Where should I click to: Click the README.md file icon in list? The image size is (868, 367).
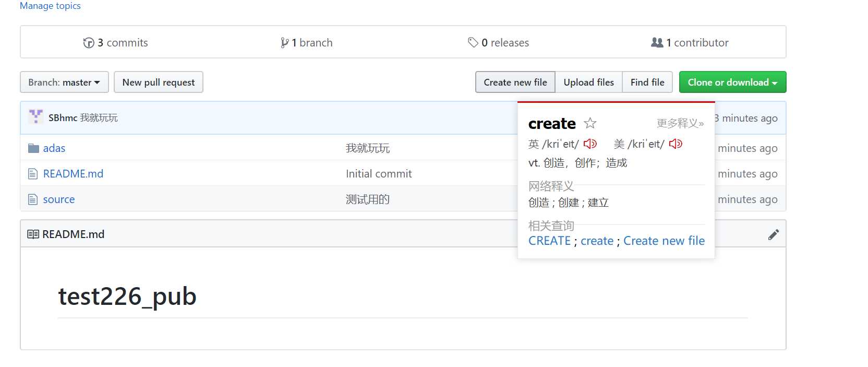[33, 174]
